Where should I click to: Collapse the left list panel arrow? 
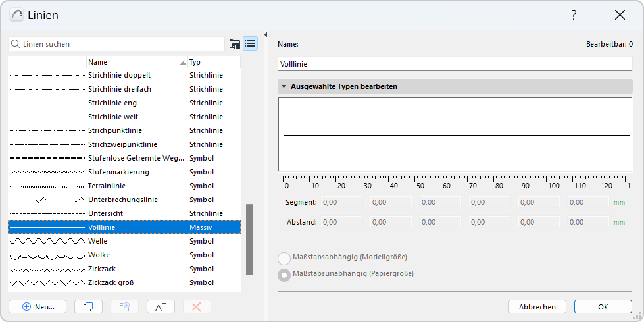point(266,34)
